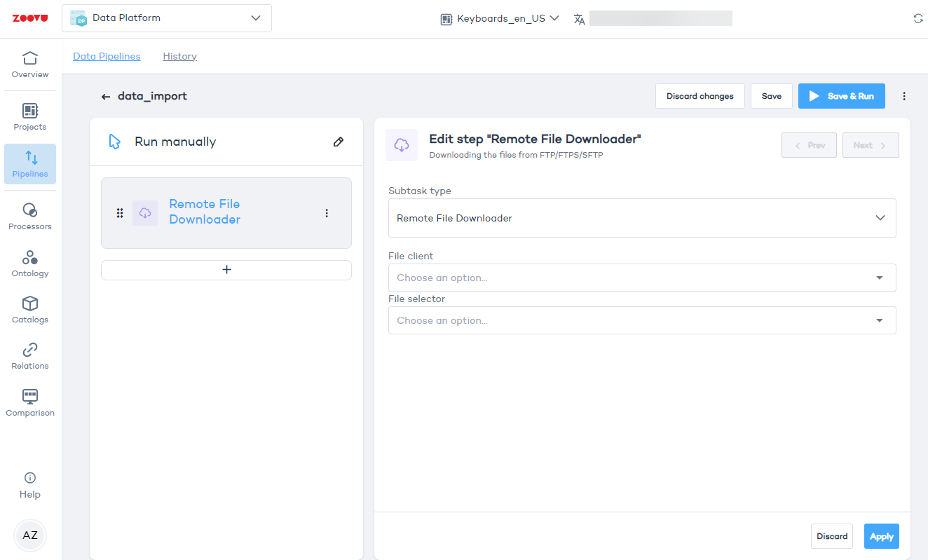The height and width of the screenshot is (560, 928).
Task: Switch to the History tab
Action: [x=179, y=56]
